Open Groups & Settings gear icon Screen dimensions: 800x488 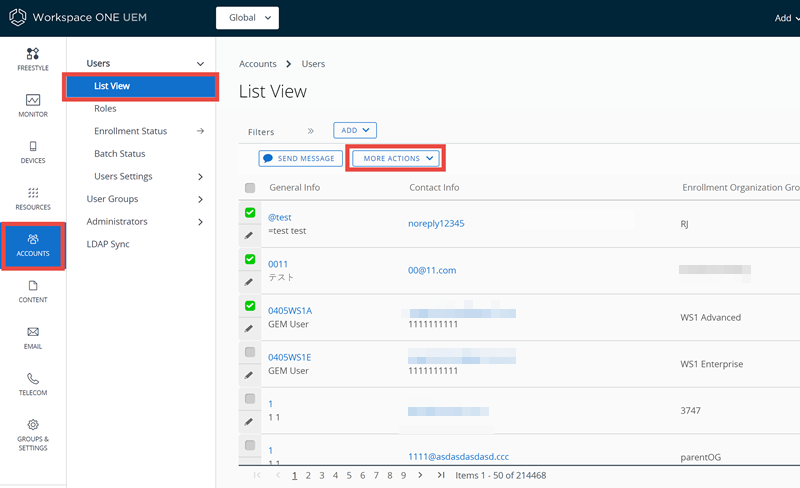(x=33, y=425)
